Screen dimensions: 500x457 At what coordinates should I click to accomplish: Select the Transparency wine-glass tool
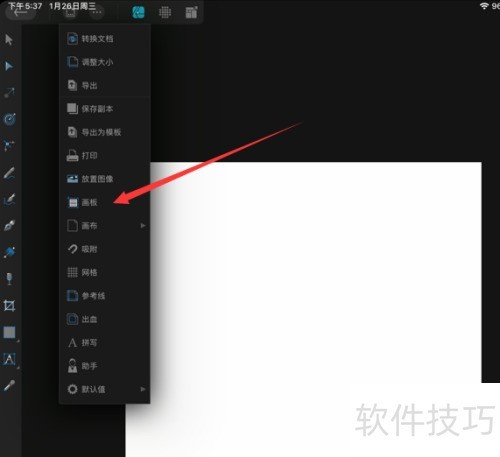pos(9,279)
